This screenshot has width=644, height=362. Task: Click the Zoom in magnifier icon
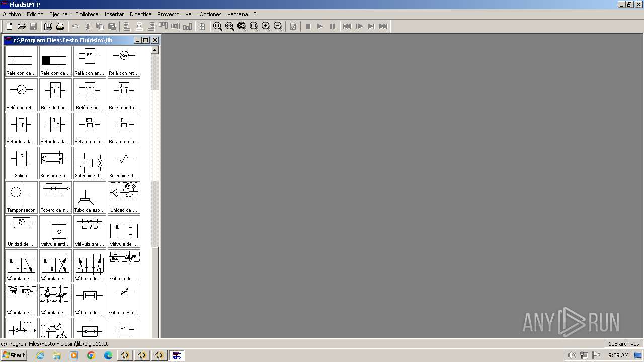tap(266, 26)
